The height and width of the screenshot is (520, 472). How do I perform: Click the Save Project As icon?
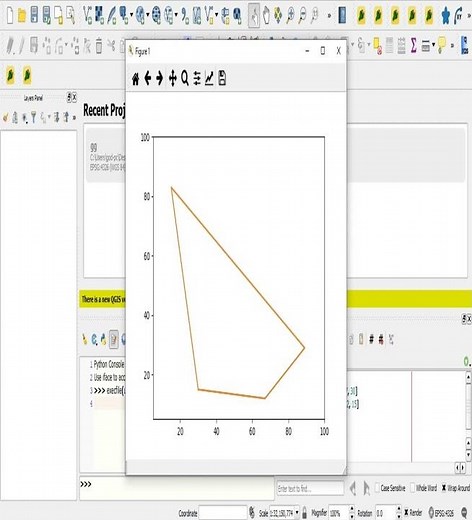(x=46, y=15)
